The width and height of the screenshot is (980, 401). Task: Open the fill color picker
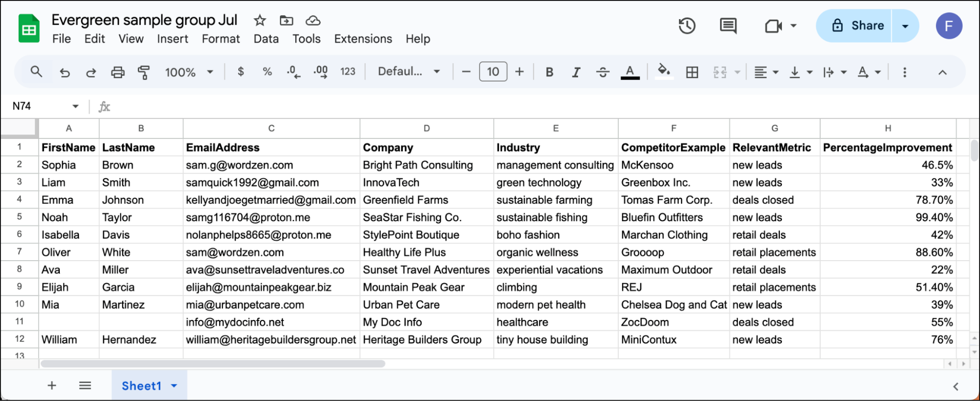tap(664, 72)
